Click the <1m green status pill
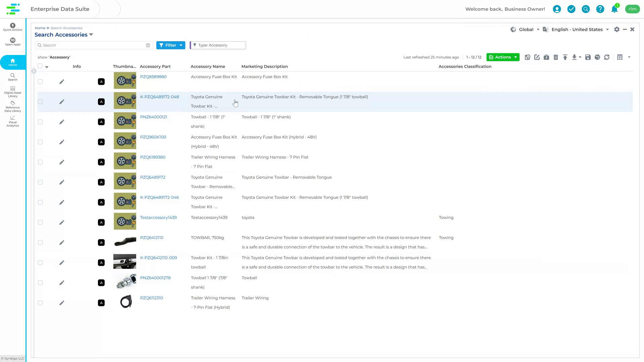This screenshot has width=644, height=362. coord(633,9)
